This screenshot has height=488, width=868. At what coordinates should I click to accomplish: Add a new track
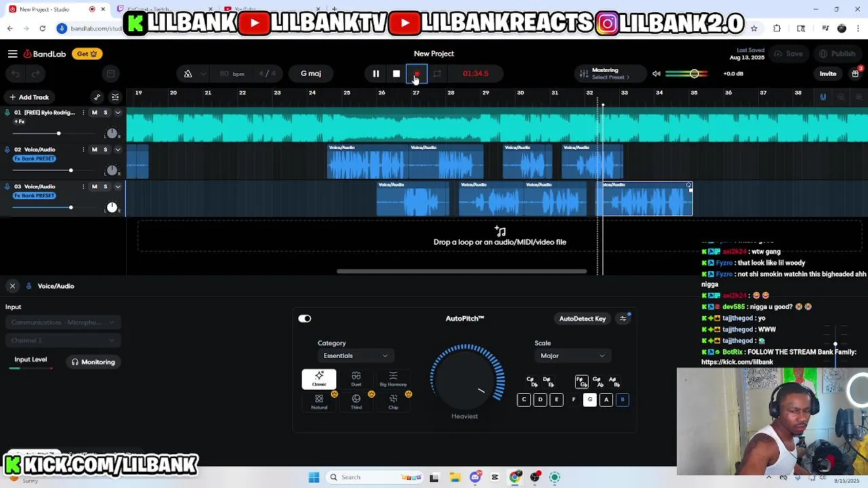(28, 97)
